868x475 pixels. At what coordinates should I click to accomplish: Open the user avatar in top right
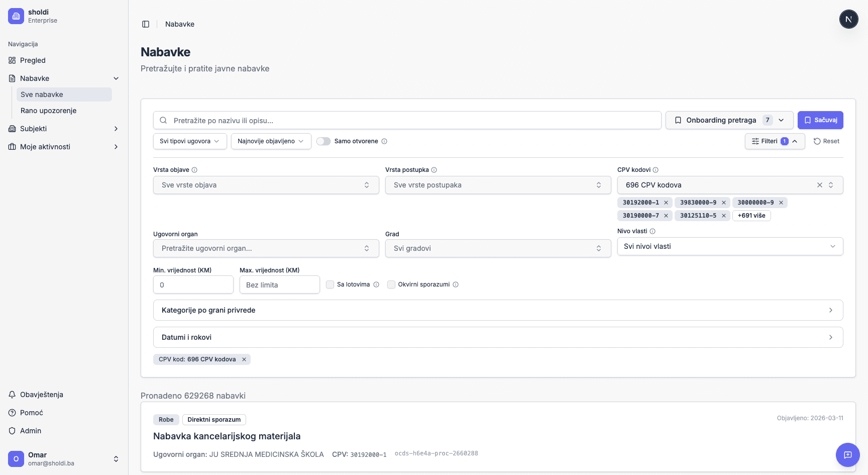click(x=848, y=20)
